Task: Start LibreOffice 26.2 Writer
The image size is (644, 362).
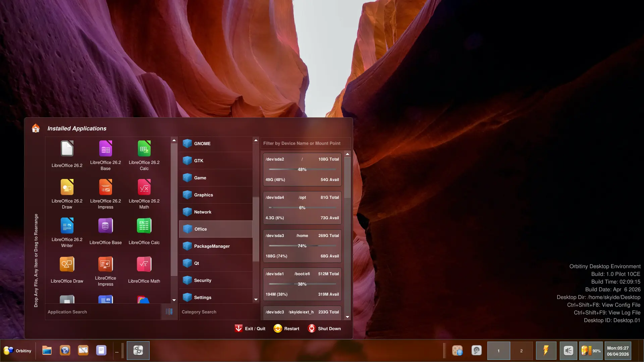Action: (x=67, y=226)
